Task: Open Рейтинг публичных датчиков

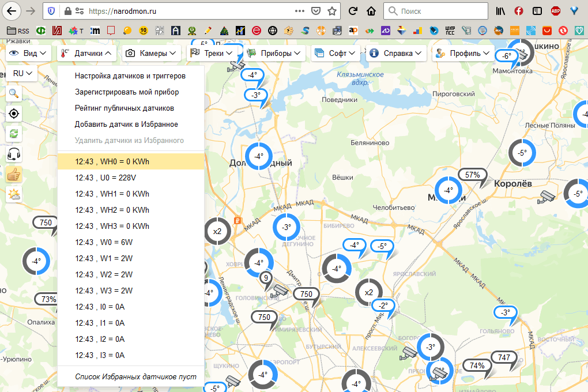Action: [130, 108]
